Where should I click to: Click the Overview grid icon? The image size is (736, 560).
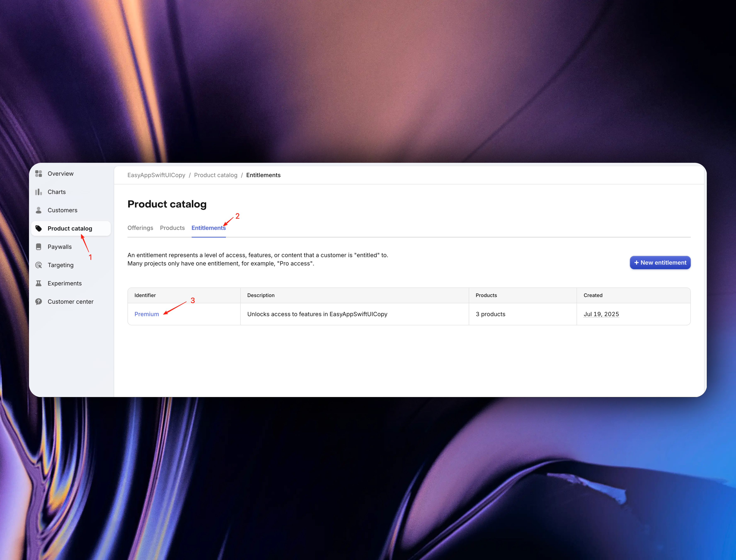(x=39, y=174)
